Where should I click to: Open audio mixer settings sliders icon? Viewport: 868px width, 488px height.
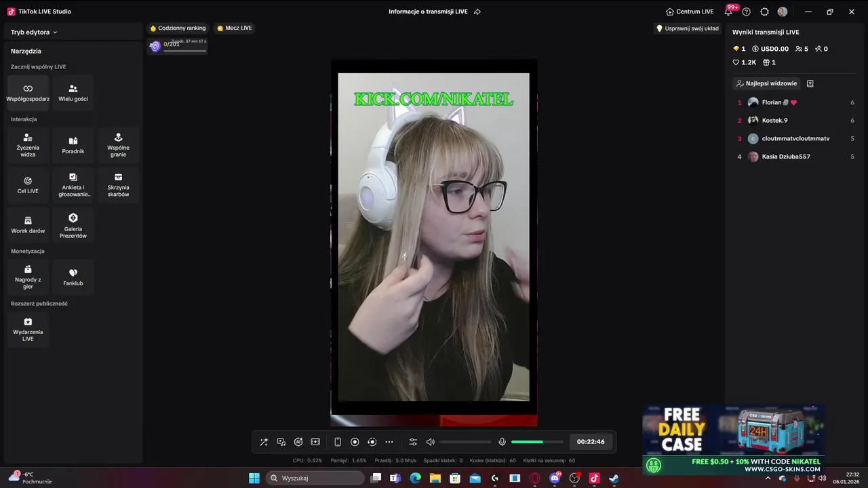click(x=413, y=442)
